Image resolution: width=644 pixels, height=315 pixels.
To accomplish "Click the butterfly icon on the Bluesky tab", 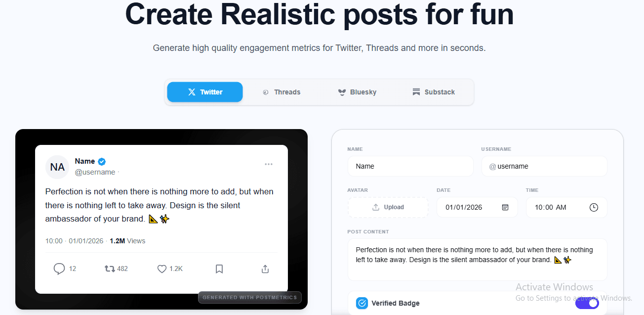I will coord(341,91).
